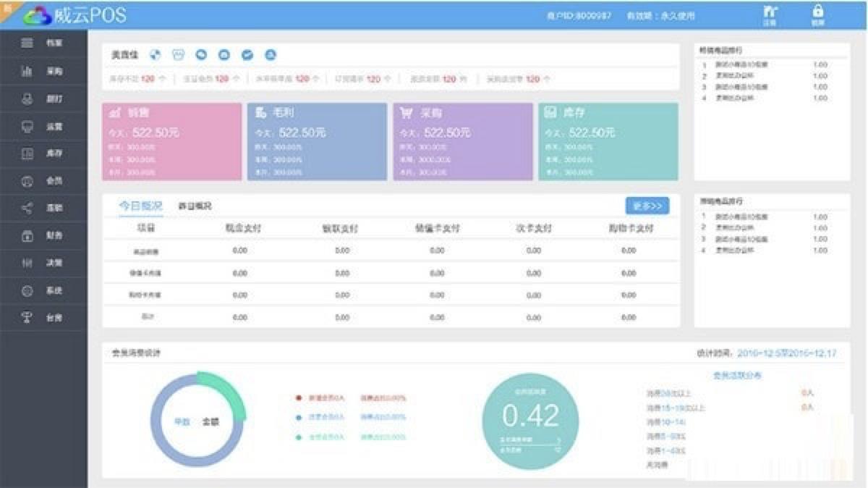The height and width of the screenshot is (488, 868).
Task: Open the 会员 member icon in sidebar
Action: point(27,181)
